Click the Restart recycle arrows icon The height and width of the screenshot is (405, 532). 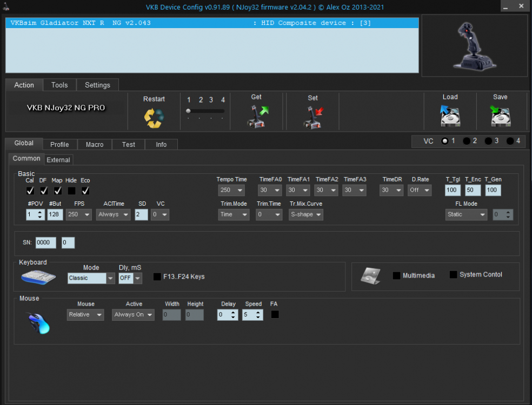[154, 118]
